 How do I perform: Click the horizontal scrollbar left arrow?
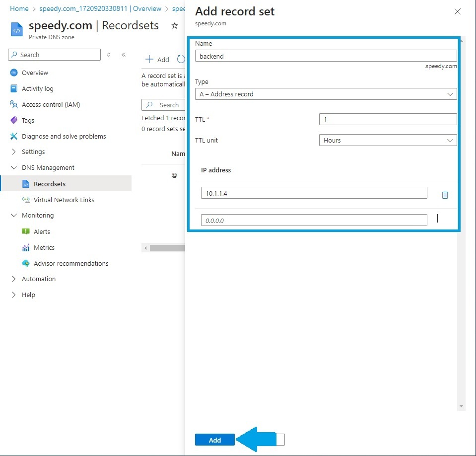point(145,248)
